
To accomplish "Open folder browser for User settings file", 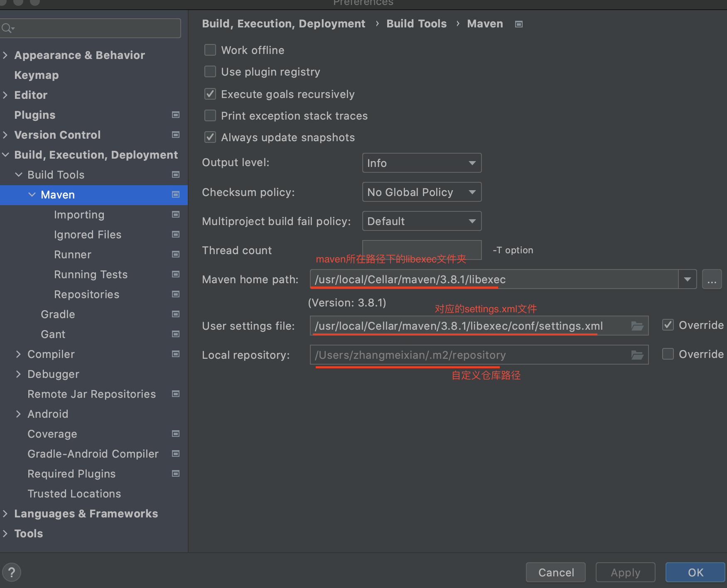I will pyautogui.click(x=637, y=326).
